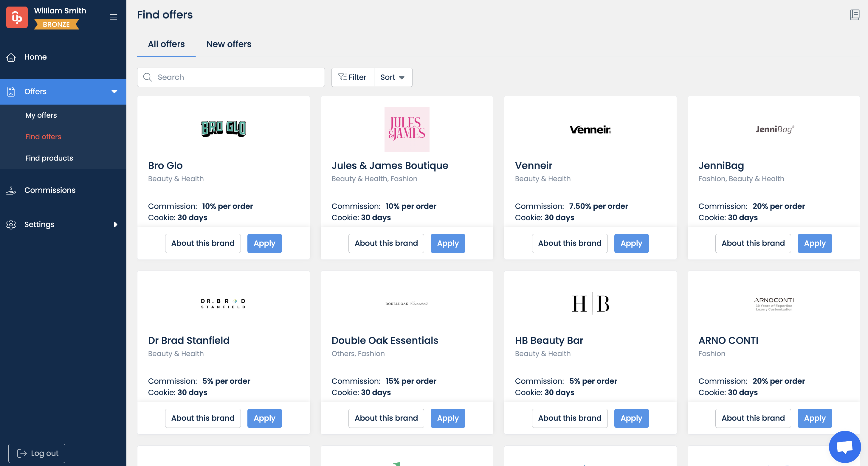Viewport: 868px width, 466px height.
Task: Focus the Search offers field
Action: point(236,77)
